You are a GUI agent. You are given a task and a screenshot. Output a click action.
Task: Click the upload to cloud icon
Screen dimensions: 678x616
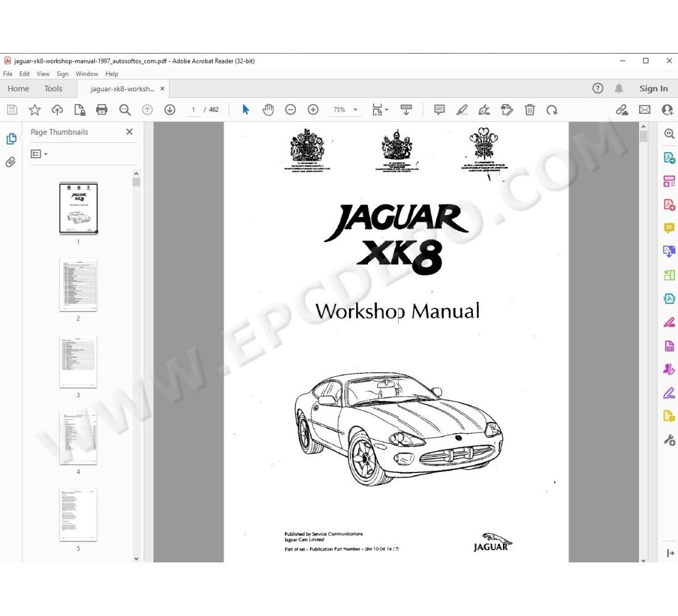coord(57,110)
